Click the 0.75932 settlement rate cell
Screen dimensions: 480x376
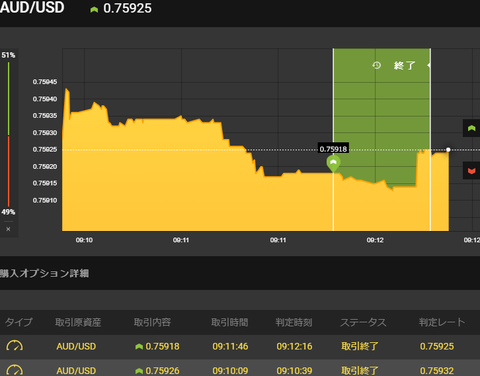point(437,371)
